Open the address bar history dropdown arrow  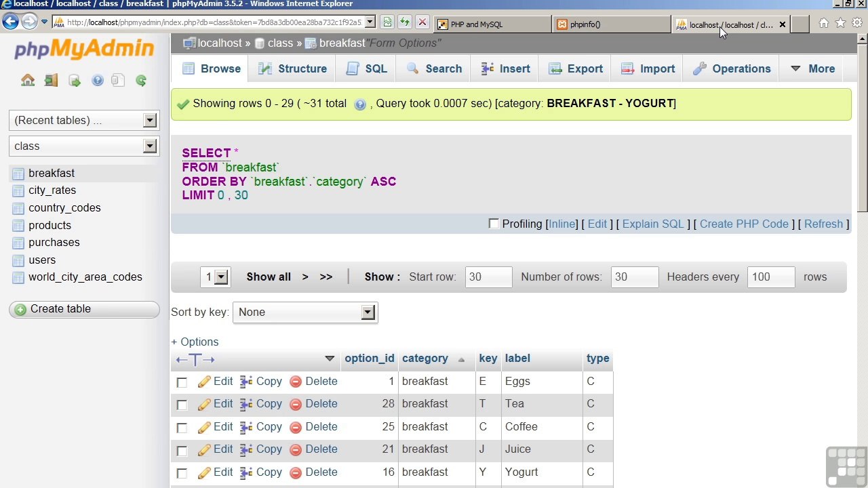click(370, 22)
